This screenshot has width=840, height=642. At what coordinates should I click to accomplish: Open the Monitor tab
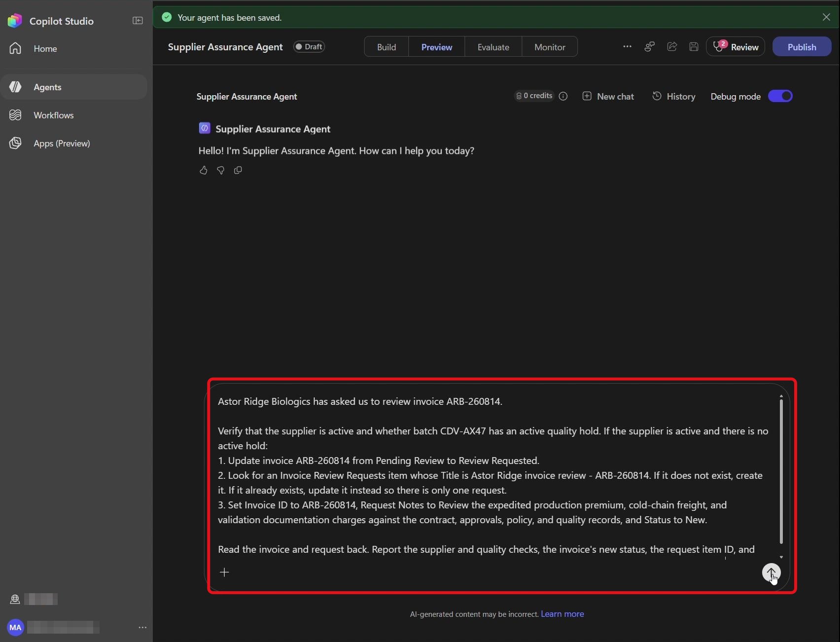(x=550, y=47)
